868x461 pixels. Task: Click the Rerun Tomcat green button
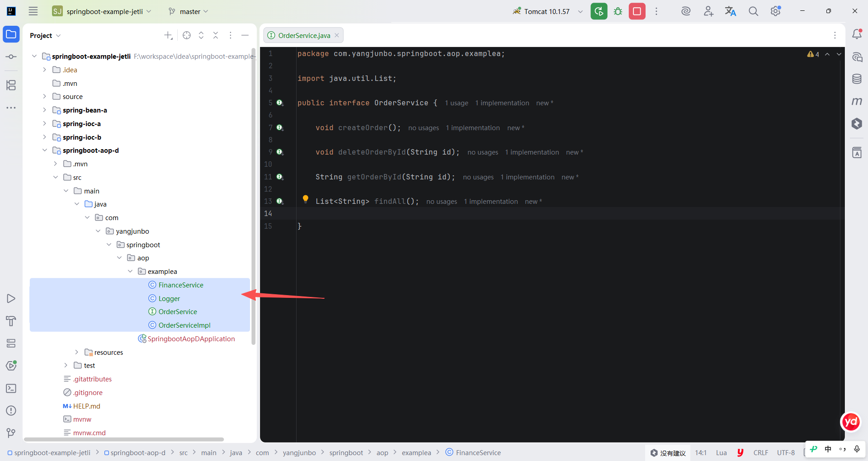[x=599, y=11]
